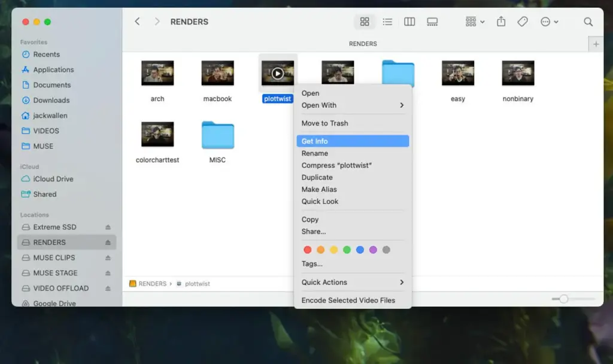Open the More actions ellipsis dropdown
Screen dimensions: 613x364
pos(549,22)
